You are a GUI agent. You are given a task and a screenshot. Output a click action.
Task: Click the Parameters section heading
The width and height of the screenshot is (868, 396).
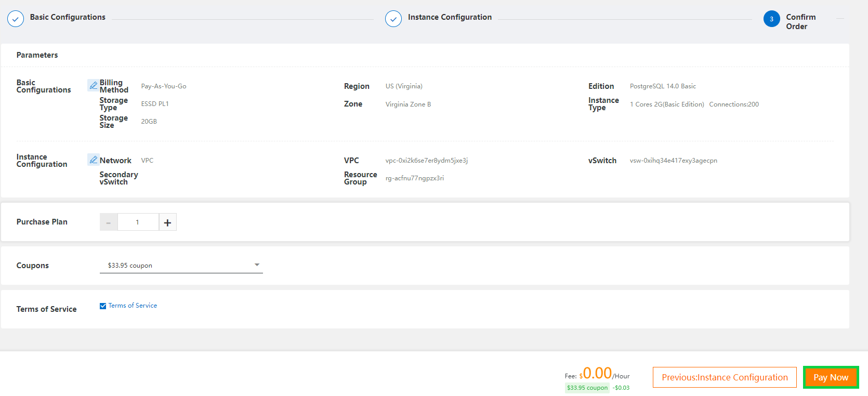point(37,55)
